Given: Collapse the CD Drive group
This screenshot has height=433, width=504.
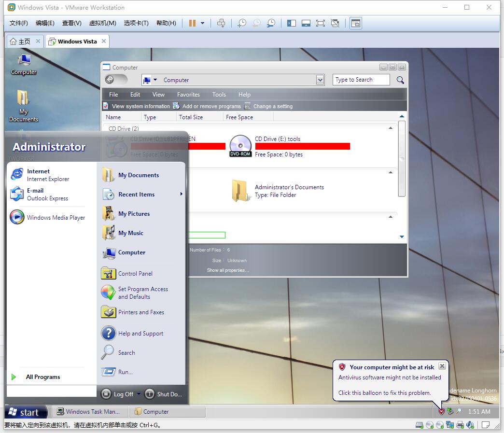Looking at the screenshot, I should pos(391,128).
